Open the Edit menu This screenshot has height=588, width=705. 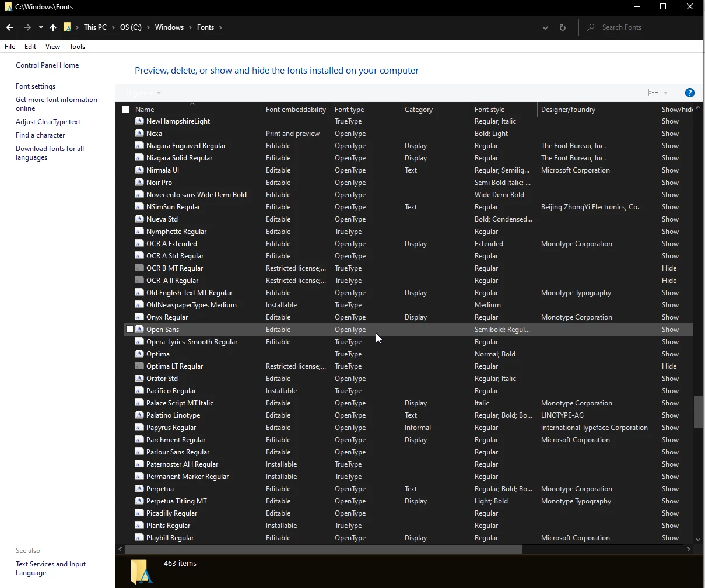[x=30, y=47]
